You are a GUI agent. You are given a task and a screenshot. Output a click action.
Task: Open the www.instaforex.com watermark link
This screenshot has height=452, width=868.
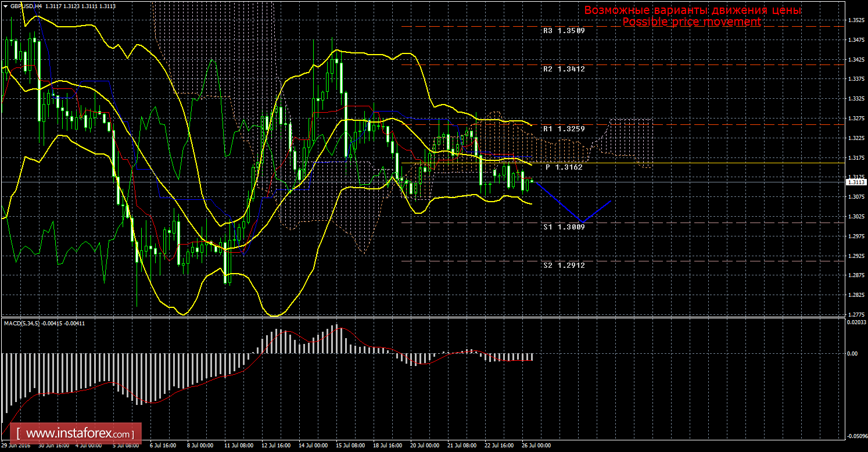[x=79, y=433]
